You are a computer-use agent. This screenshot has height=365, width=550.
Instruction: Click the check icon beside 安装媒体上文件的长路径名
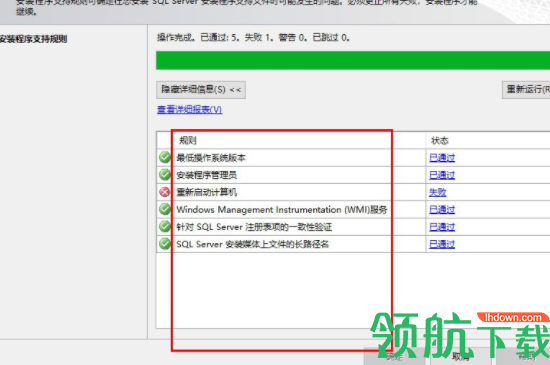coord(165,244)
